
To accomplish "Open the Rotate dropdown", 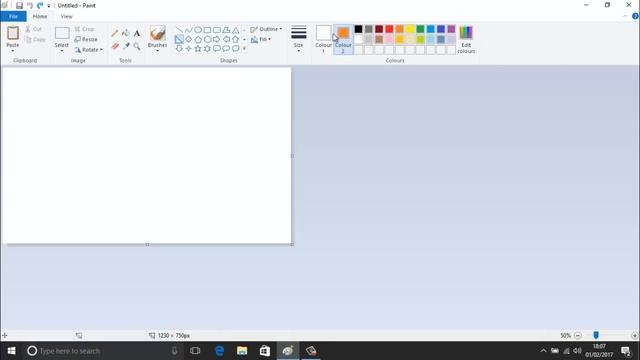I will pyautogui.click(x=89, y=49).
